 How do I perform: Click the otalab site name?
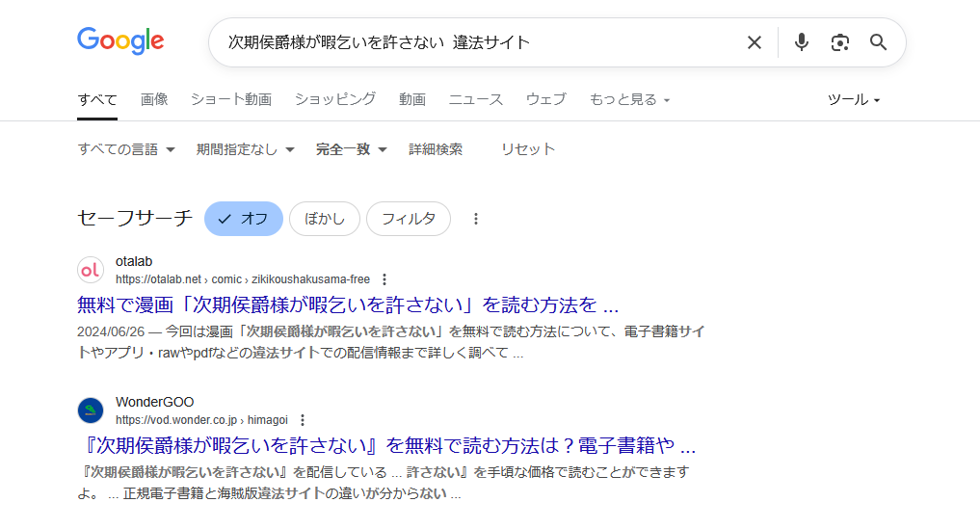click(134, 261)
